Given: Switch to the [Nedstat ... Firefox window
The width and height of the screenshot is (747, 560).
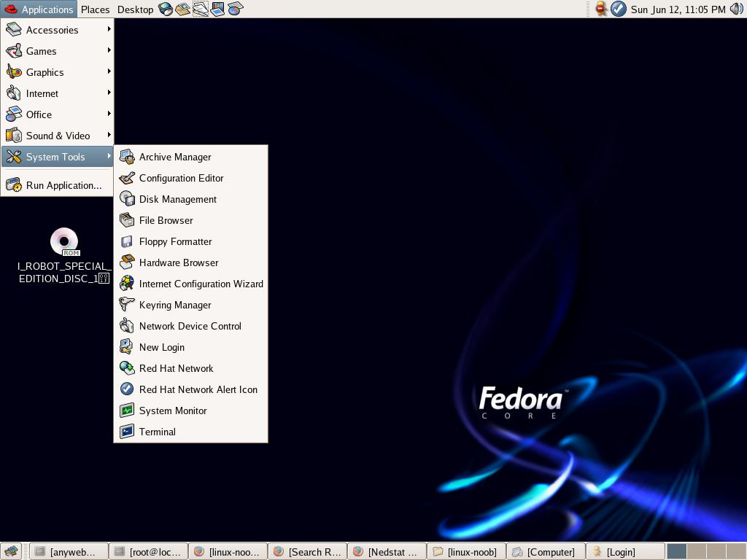Looking at the screenshot, I should (387, 552).
